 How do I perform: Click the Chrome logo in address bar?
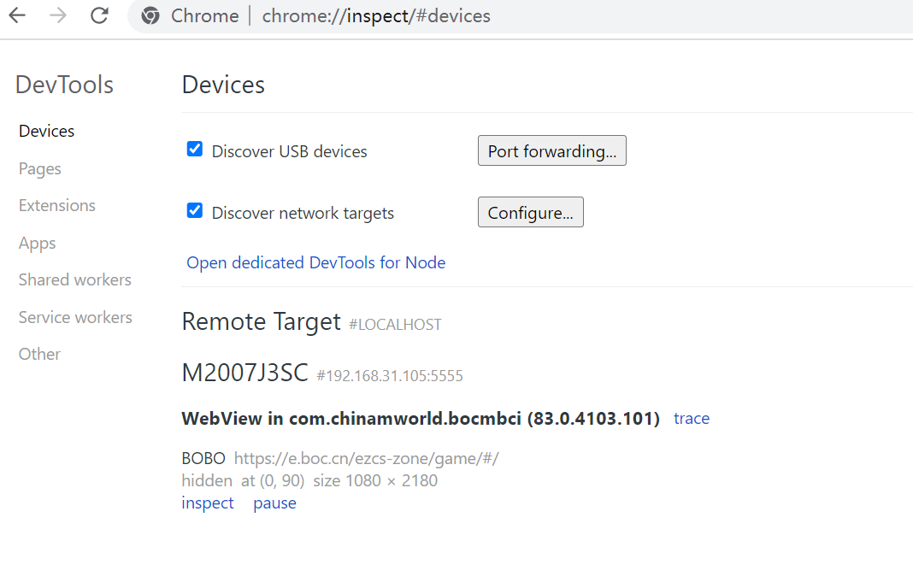tap(150, 16)
